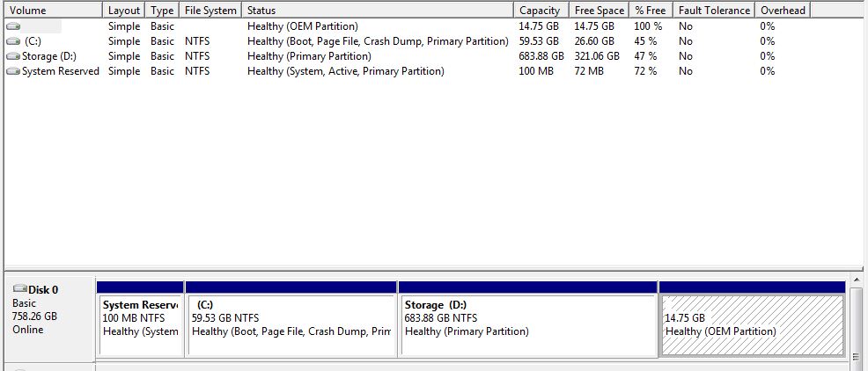The height and width of the screenshot is (371, 868).
Task: Click the Healthy (OEM Partition) status in list
Action: tap(303, 26)
